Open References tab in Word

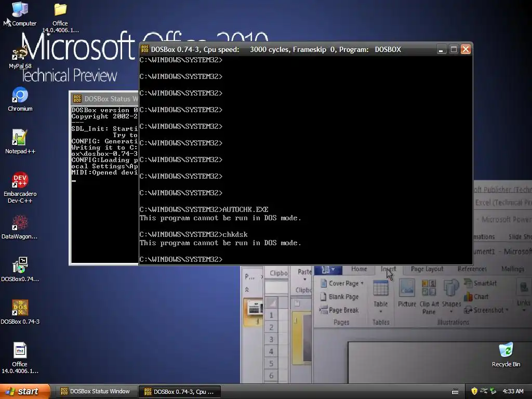pos(472,269)
